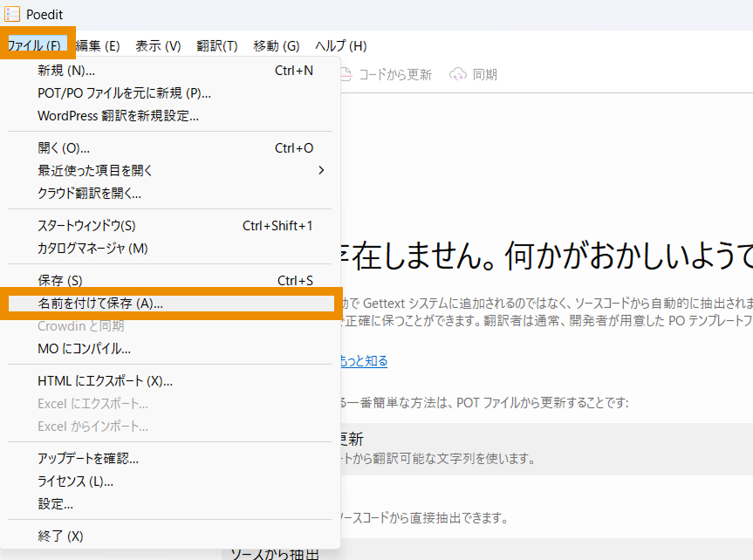753x560 pixels.
Task: Open the 表示 (V) menu
Action: pyautogui.click(x=158, y=46)
